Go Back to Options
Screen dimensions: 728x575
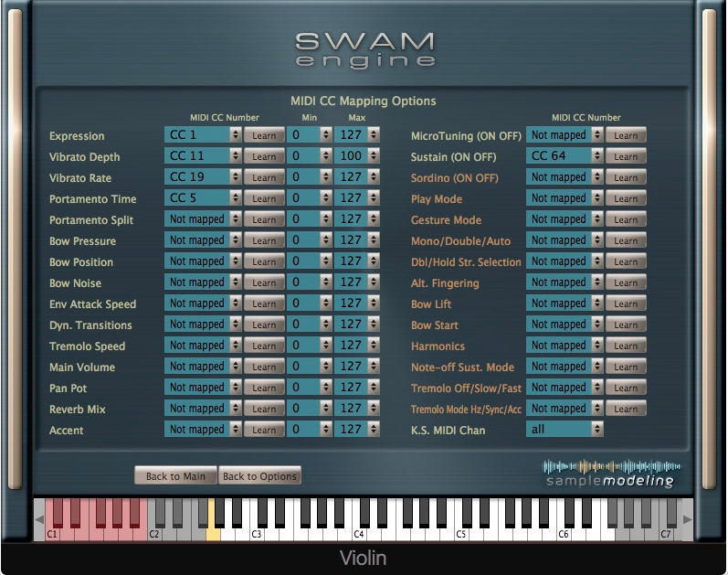[259, 476]
